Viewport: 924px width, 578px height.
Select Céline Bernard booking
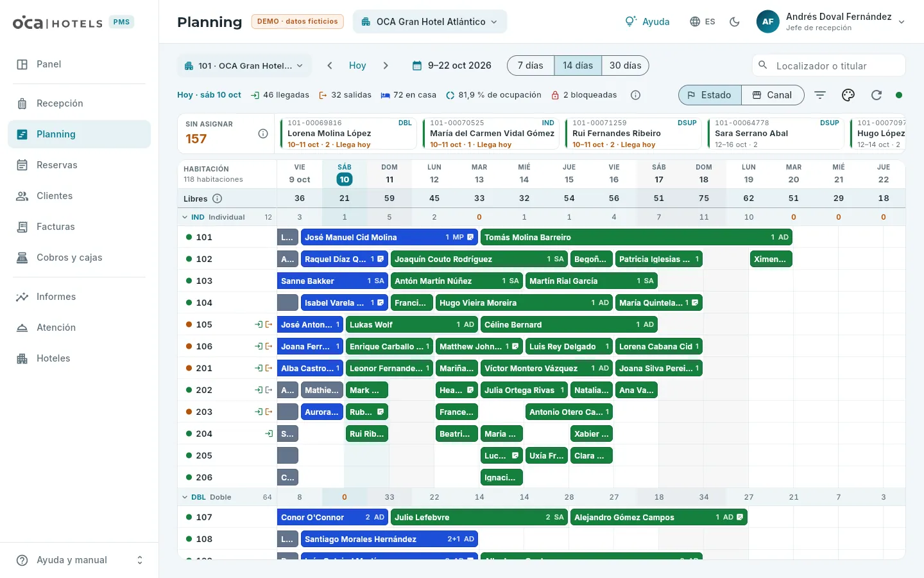click(569, 324)
